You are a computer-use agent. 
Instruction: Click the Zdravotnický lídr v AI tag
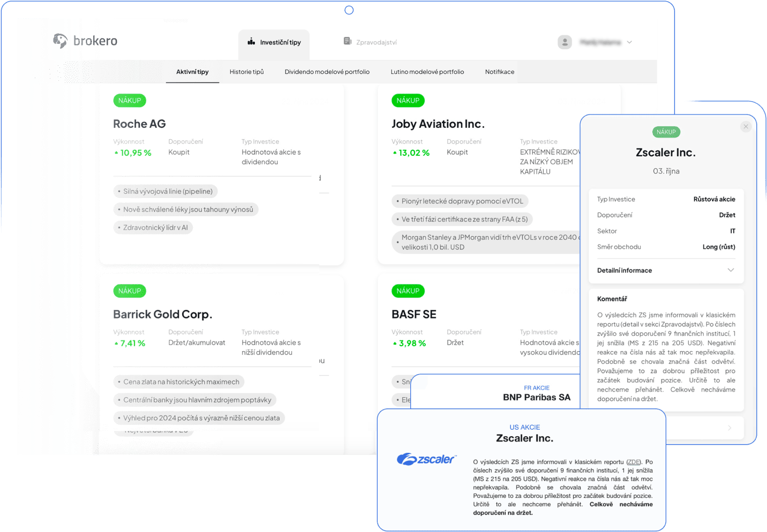(155, 227)
